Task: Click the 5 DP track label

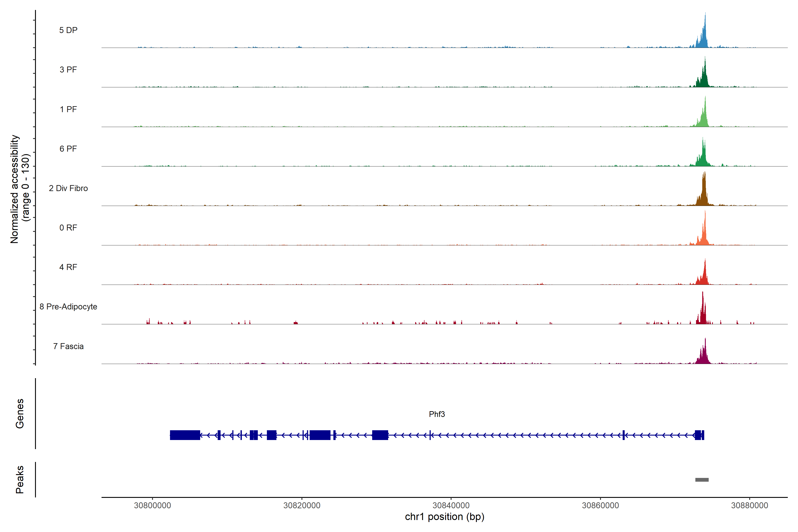Action: (x=68, y=30)
